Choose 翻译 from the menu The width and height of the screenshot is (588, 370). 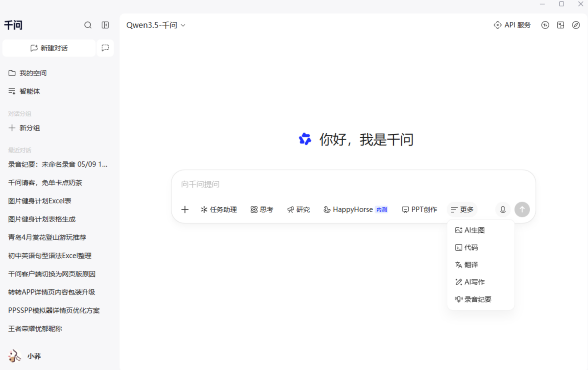click(x=481, y=265)
